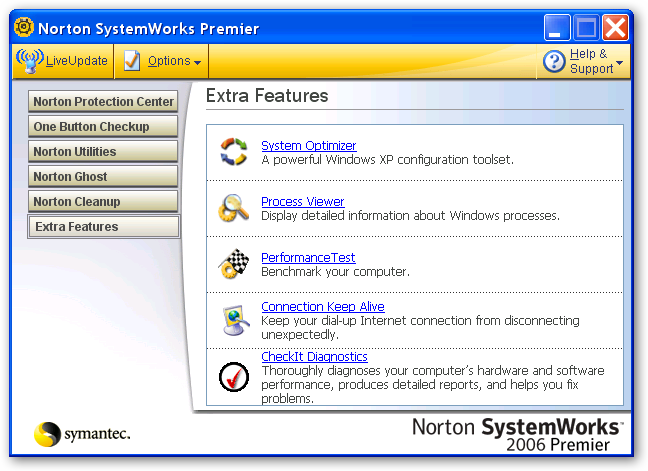Click the 'Norton SystemWorks 2006 Premier' branding
The height and width of the screenshot is (471, 648).
[517, 434]
